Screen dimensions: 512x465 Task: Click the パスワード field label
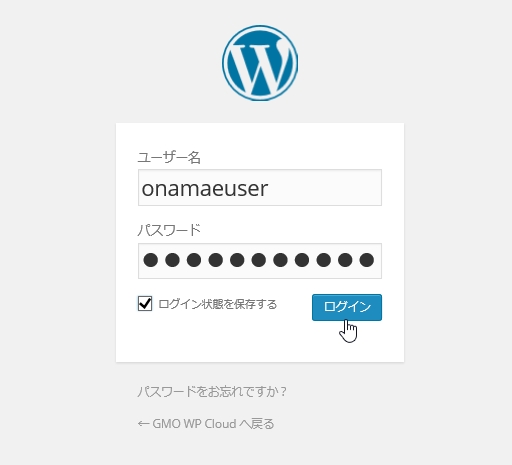(x=169, y=230)
